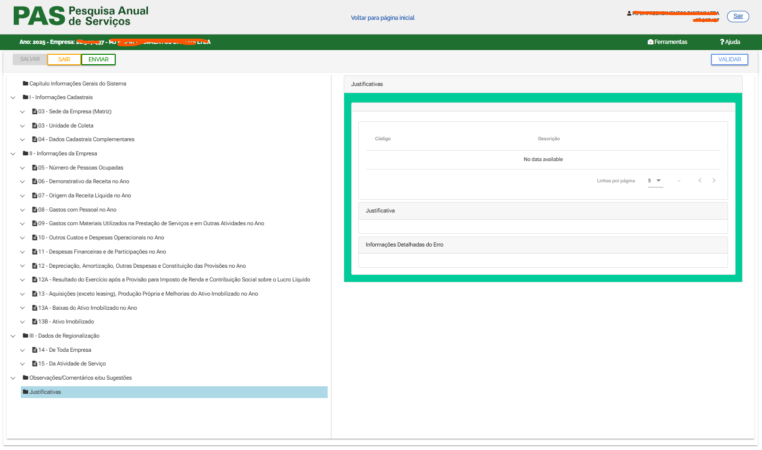
Task: Open 06 - Demonstrativo da Receita no Ano
Action: tap(84, 181)
